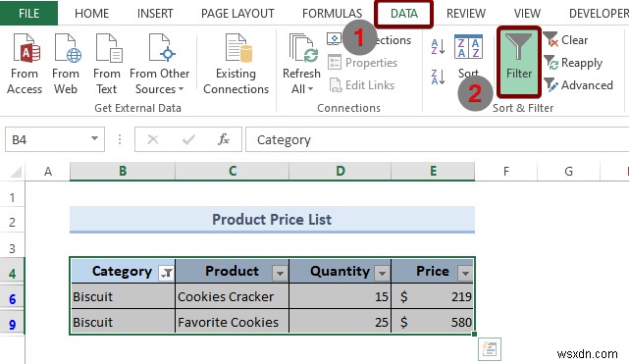Select column G header
This screenshot has height=364, width=629.
point(568,172)
